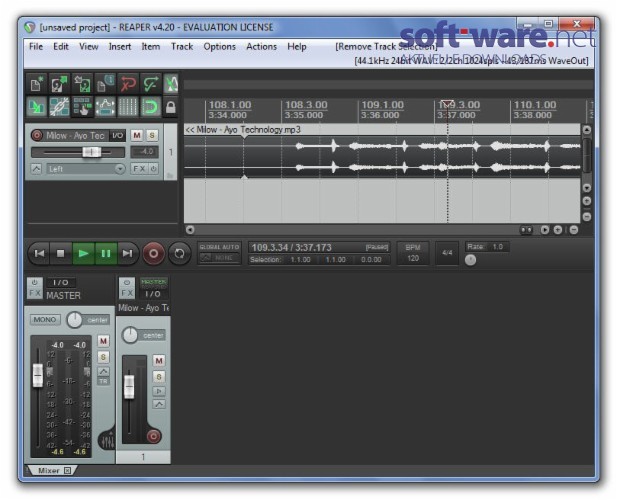Go to project end transport button
Viewport: 617px width, 500px height.
(127, 253)
